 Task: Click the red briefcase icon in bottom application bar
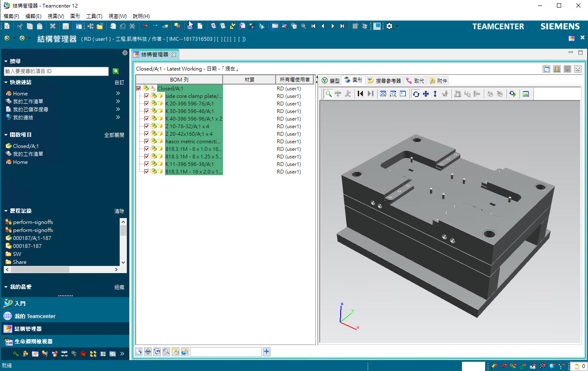(83, 354)
